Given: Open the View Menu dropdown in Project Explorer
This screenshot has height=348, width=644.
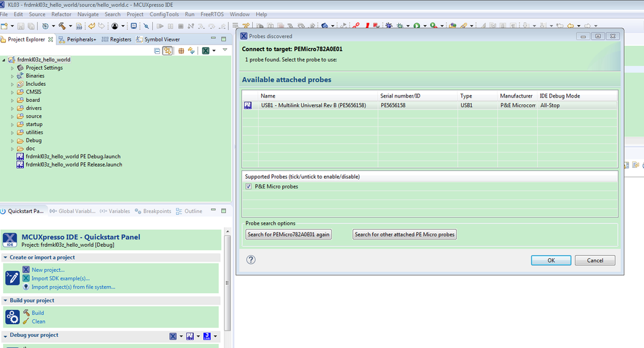Looking at the screenshot, I should pyautogui.click(x=225, y=50).
